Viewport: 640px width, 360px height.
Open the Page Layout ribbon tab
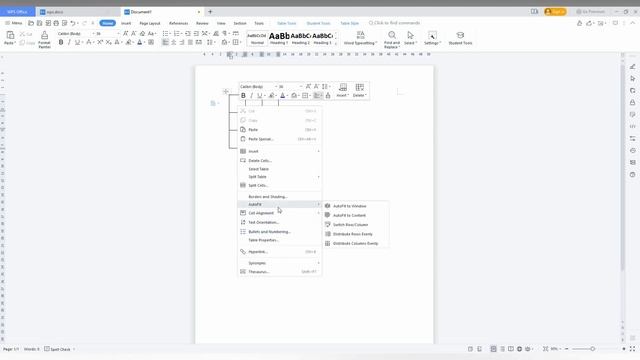[x=150, y=23]
